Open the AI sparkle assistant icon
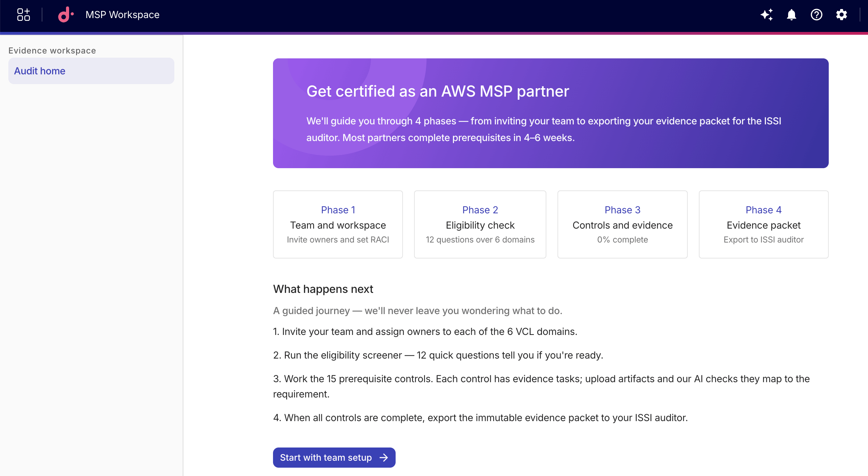This screenshot has height=476, width=868. (767, 15)
